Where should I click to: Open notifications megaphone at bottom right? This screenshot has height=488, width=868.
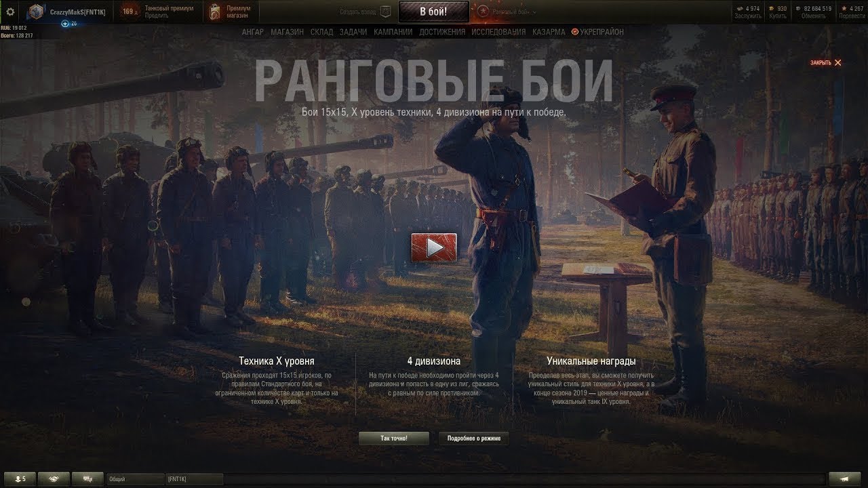844,479
